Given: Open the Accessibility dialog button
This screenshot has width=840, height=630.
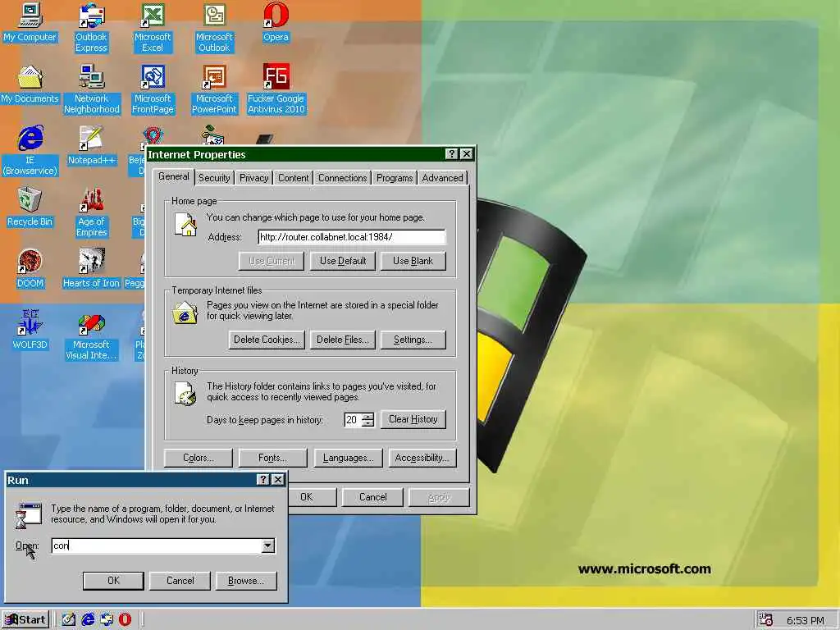Looking at the screenshot, I should (x=422, y=458).
